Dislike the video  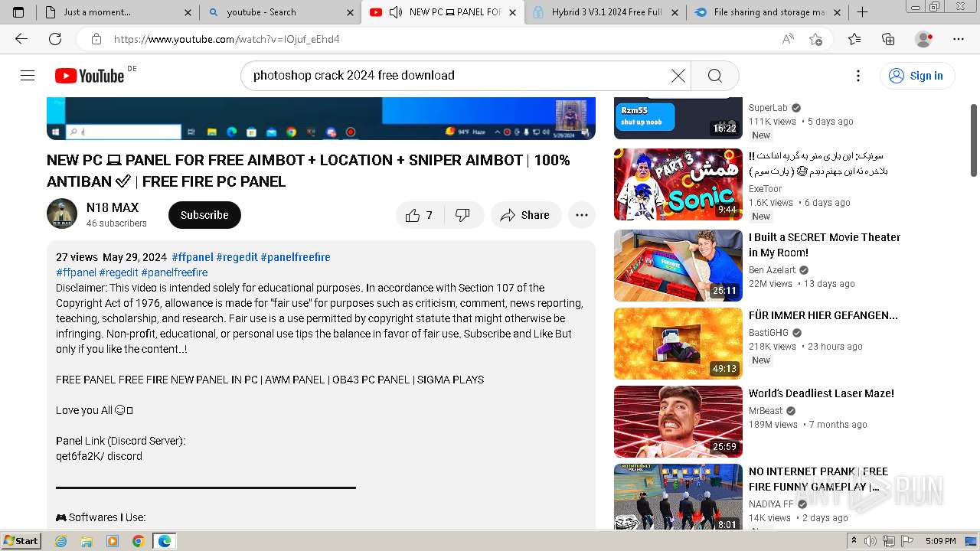tap(463, 215)
